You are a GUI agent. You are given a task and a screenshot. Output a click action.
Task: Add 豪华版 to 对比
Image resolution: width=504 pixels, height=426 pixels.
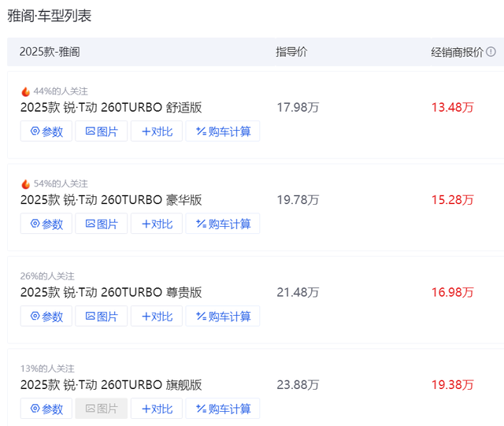click(x=157, y=224)
